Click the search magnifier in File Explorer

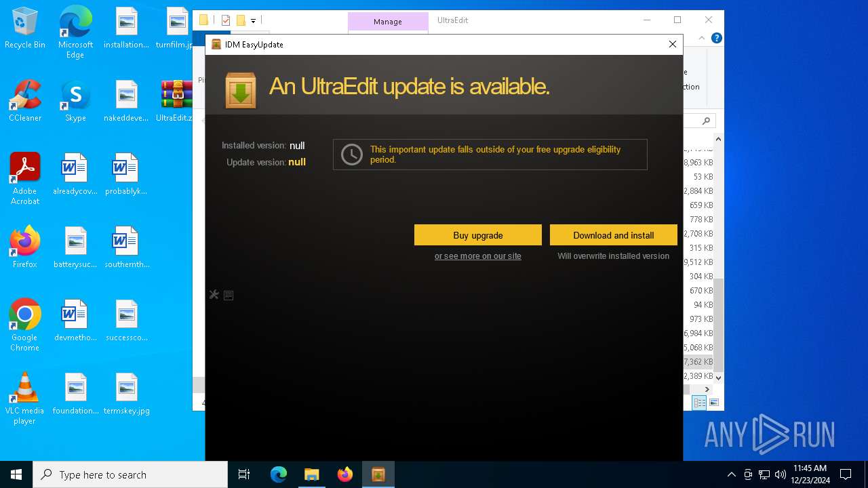pos(706,121)
